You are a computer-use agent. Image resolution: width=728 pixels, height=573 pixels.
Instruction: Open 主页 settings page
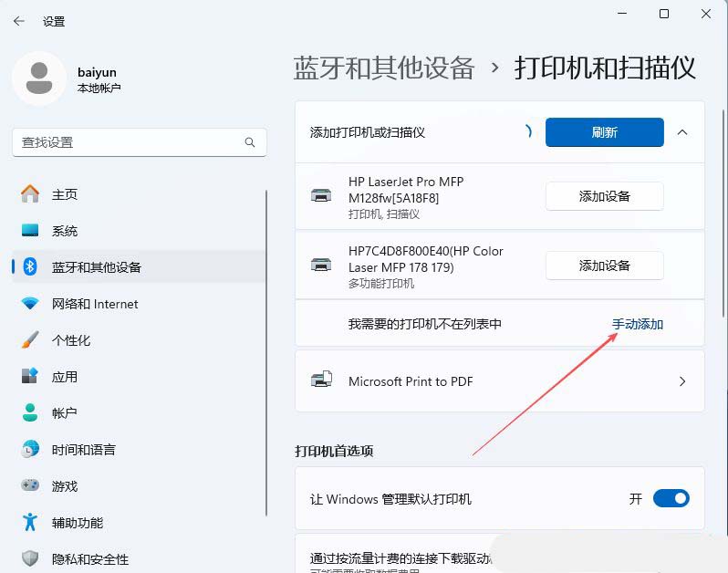[139, 194]
